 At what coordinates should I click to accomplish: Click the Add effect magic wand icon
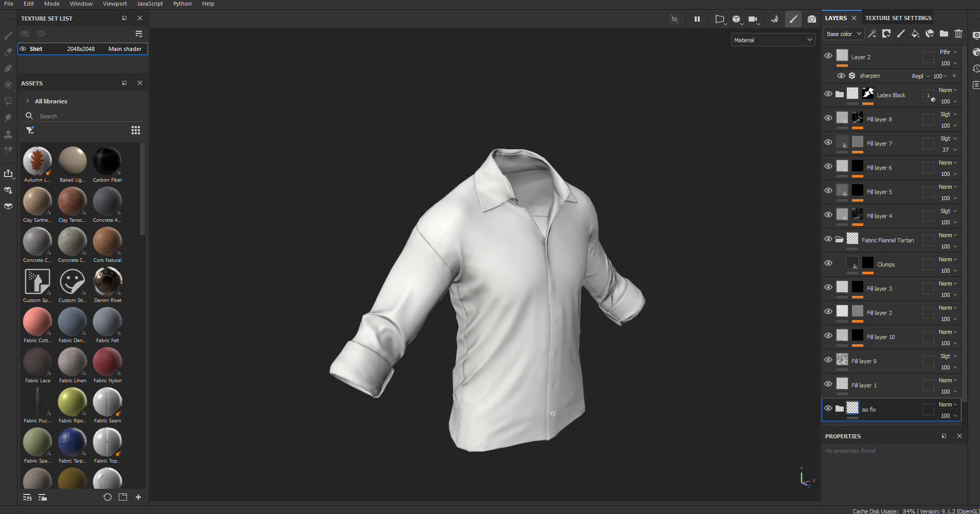[x=872, y=34]
